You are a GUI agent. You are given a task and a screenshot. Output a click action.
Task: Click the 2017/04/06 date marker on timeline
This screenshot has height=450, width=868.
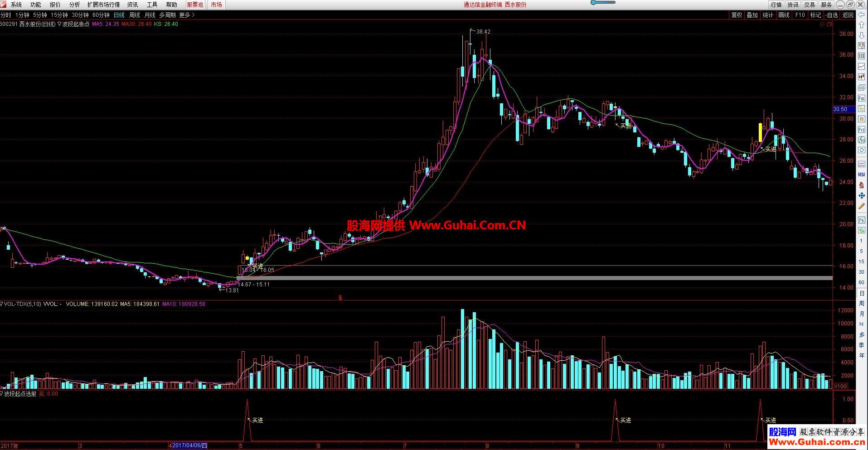[189, 446]
